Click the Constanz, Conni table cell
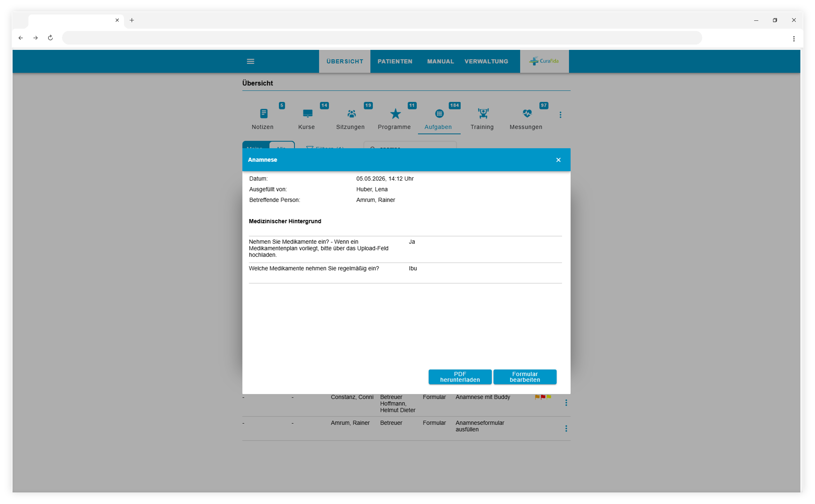The image size is (815, 504). (x=352, y=397)
